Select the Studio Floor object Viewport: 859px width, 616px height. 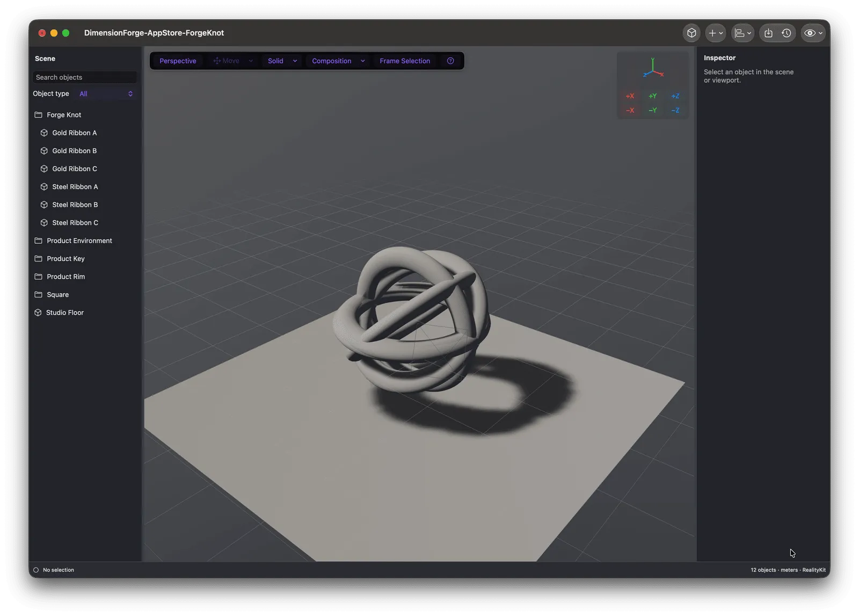coord(85,313)
